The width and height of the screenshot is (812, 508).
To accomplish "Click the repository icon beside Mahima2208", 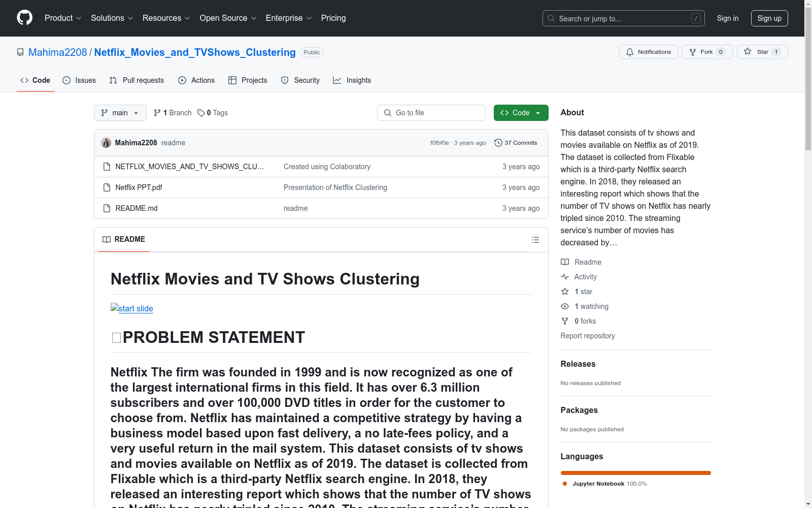I will point(20,52).
